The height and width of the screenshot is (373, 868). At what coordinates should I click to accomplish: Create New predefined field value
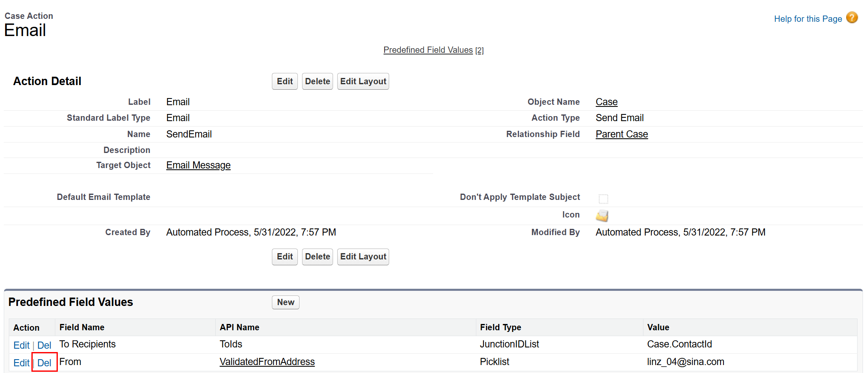(285, 302)
